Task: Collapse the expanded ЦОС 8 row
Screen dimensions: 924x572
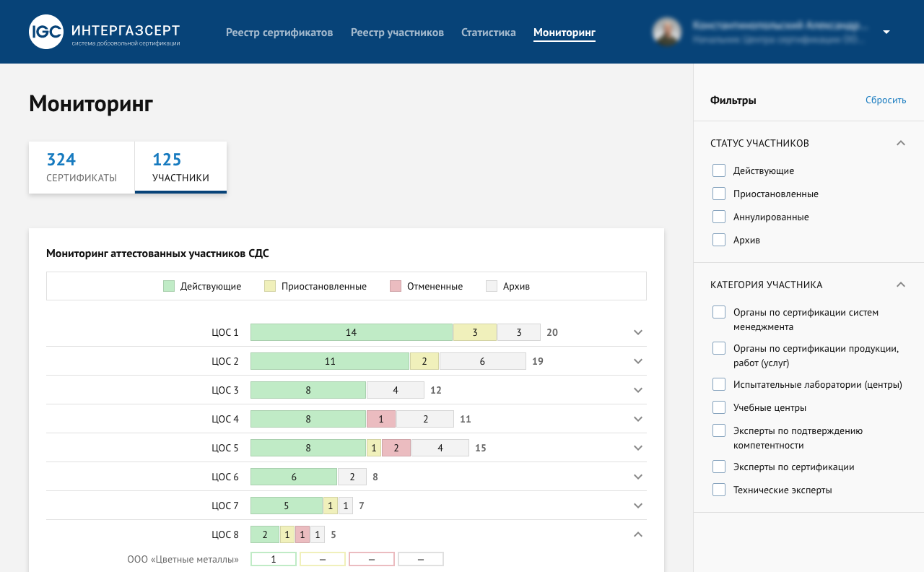Action: tap(637, 534)
